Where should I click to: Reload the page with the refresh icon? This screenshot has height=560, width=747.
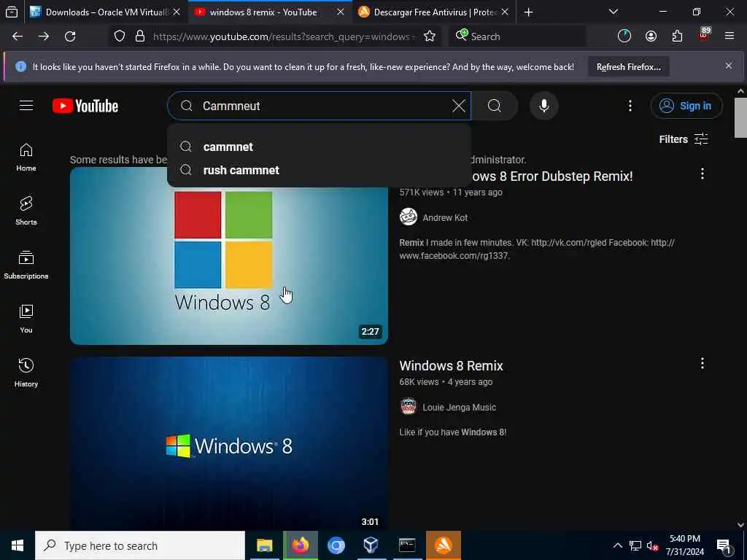[x=70, y=36]
